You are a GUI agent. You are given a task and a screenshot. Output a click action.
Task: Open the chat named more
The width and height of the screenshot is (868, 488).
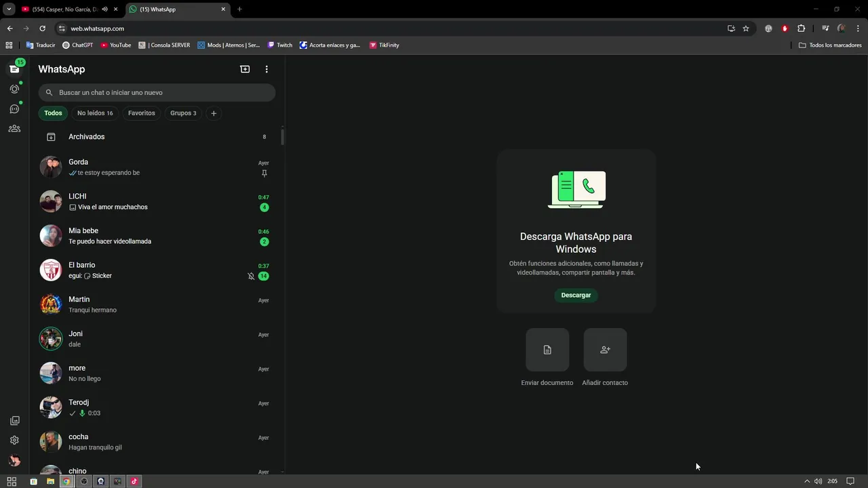coord(157,373)
